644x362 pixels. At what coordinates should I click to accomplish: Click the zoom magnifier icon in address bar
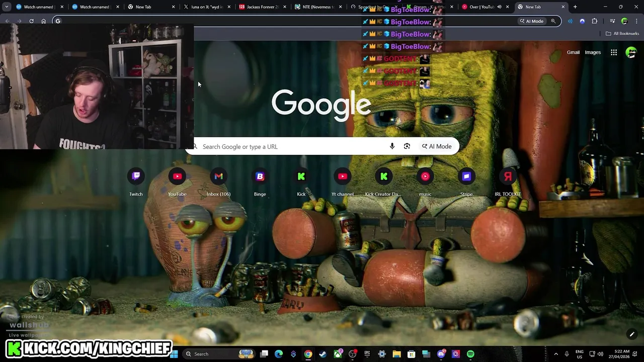[553, 21]
